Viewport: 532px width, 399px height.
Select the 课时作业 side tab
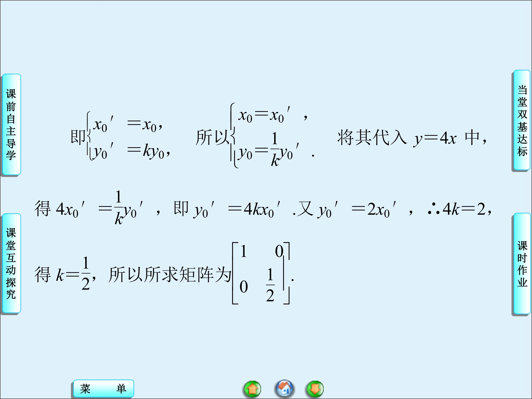coord(522,264)
